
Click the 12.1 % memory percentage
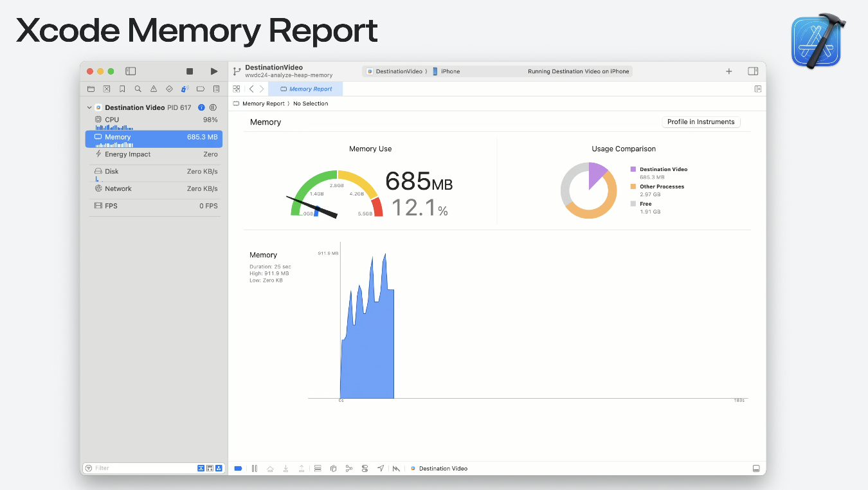click(419, 207)
